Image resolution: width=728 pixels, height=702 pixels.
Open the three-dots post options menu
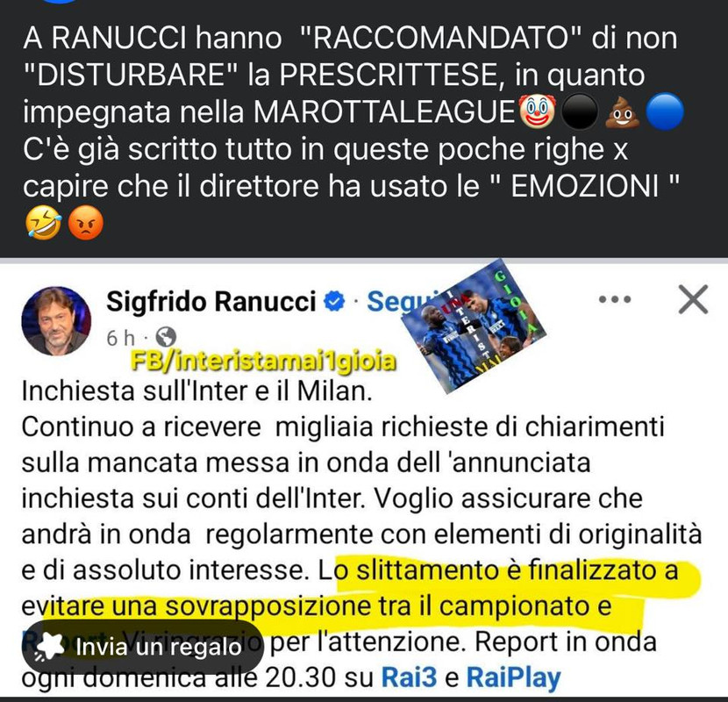pos(615,299)
